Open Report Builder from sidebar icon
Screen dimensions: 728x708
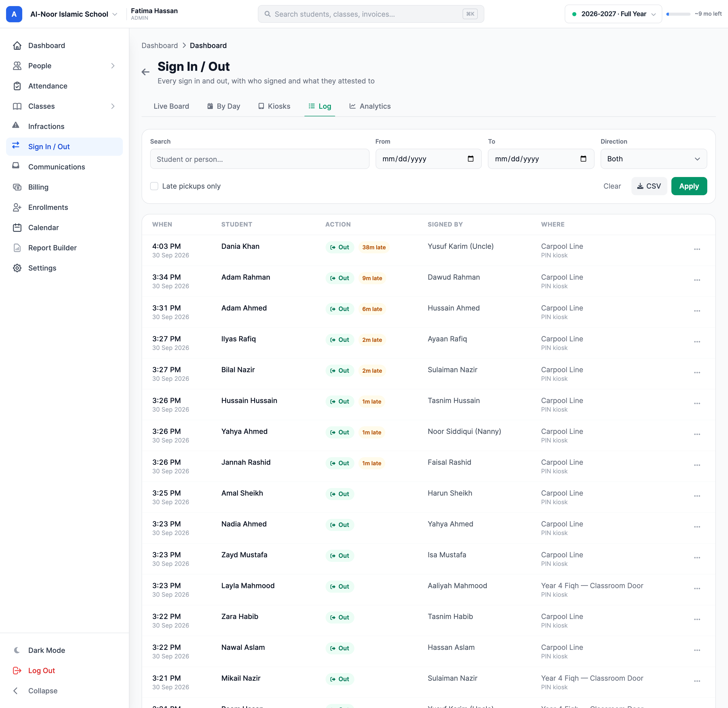[17, 248]
